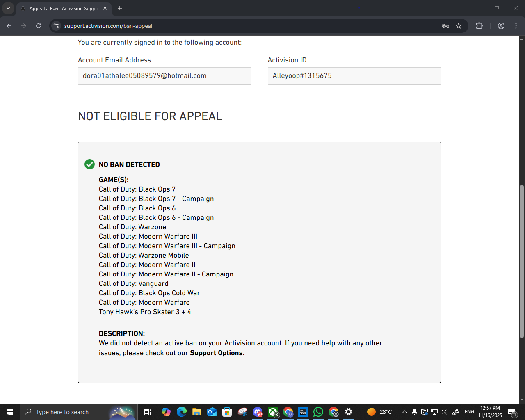Select 'Call of Duty: Black Ops Cold War' text

coord(149,293)
